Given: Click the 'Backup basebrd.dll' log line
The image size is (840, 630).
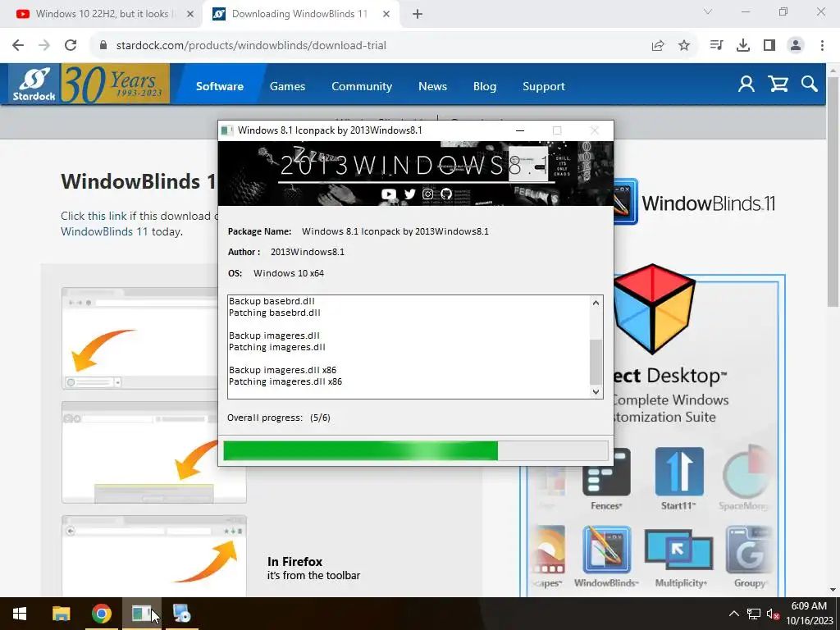Looking at the screenshot, I should click(272, 301).
